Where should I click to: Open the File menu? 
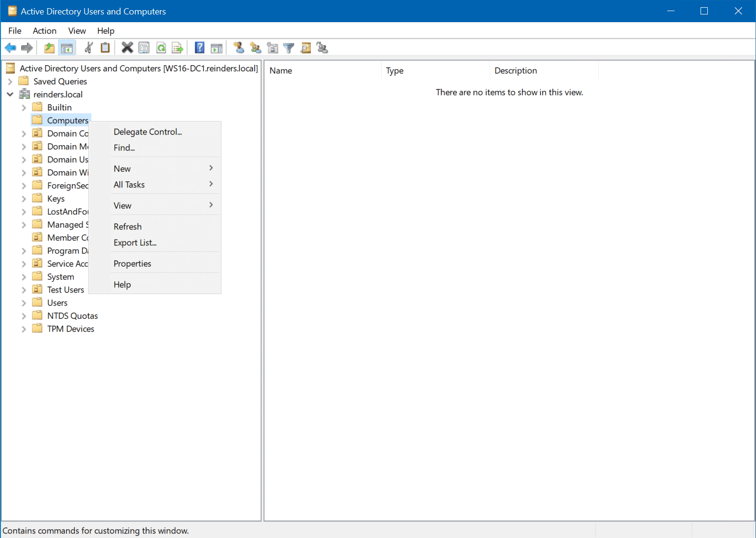(15, 31)
